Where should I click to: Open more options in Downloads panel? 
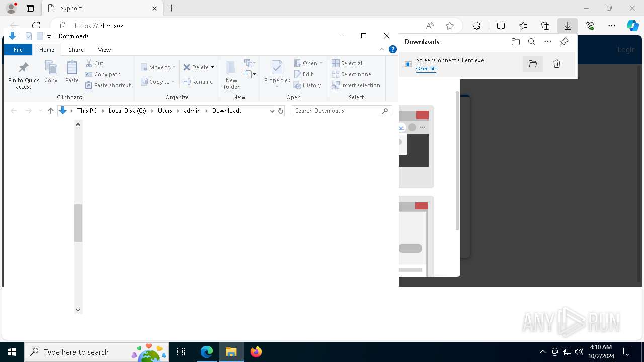coord(548,42)
